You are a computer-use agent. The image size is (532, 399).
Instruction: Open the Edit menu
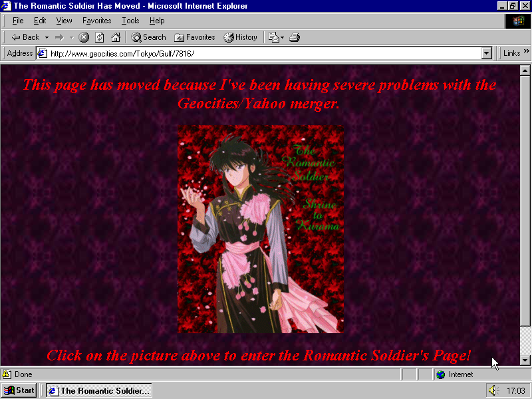click(40, 21)
